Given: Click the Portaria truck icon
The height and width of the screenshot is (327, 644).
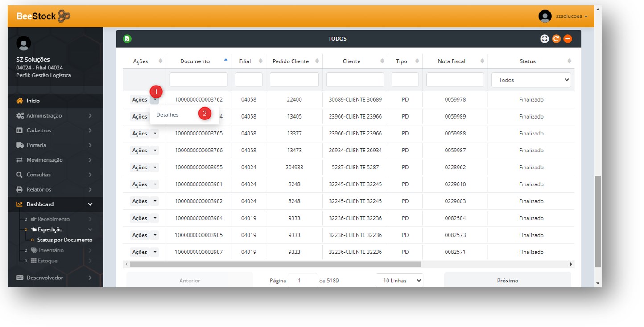Looking at the screenshot, I should tap(20, 145).
